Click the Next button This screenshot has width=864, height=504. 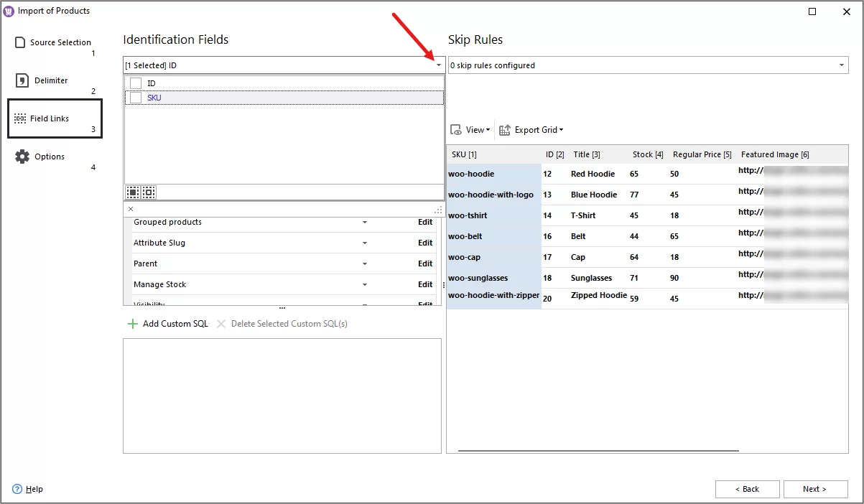pos(814,489)
